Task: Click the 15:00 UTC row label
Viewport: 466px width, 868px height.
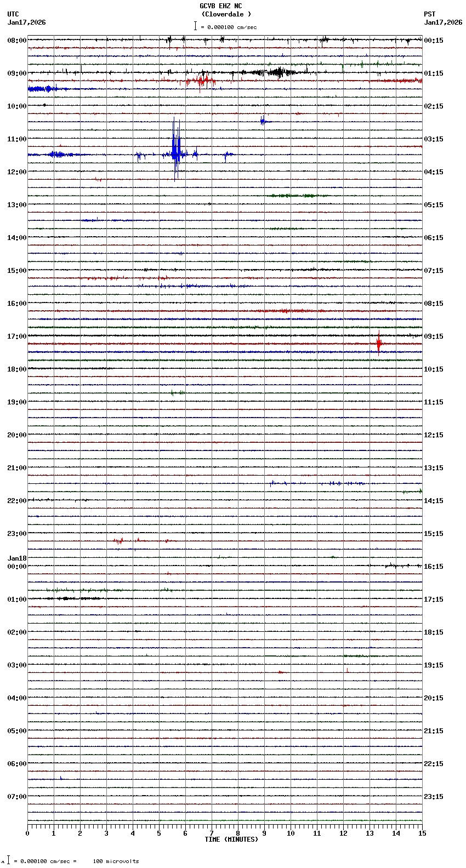Action: (x=17, y=271)
